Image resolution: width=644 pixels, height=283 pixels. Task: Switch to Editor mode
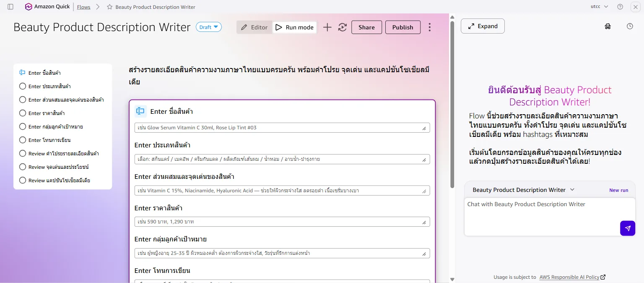click(x=254, y=27)
